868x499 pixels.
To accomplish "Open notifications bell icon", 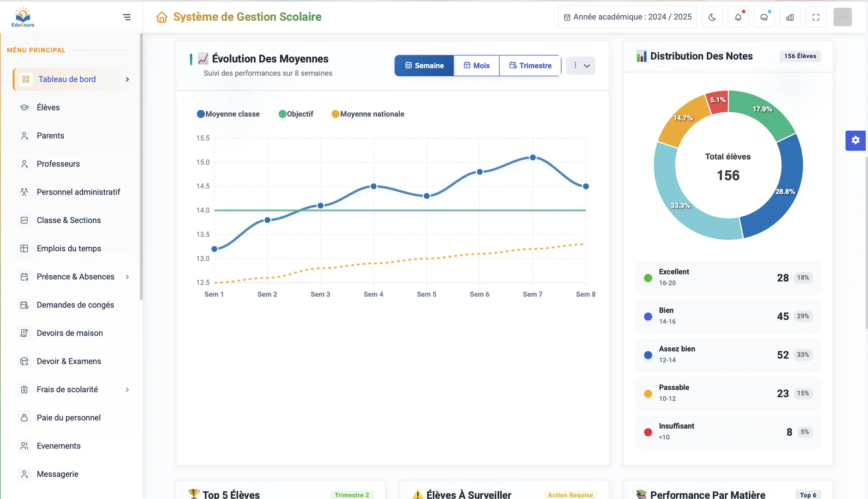I will coord(738,17).
